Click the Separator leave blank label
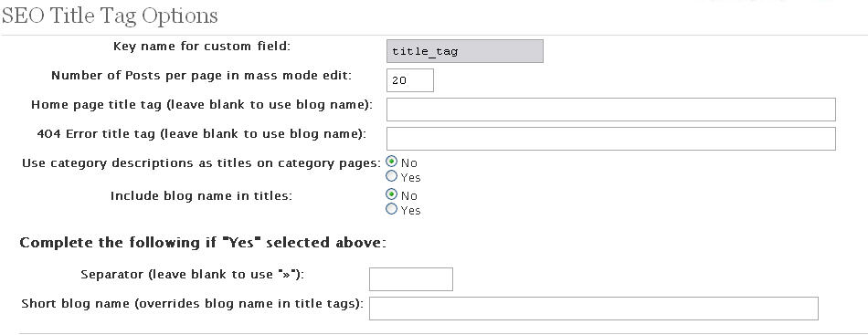The image size is (868, 335). tap(193, 274)
